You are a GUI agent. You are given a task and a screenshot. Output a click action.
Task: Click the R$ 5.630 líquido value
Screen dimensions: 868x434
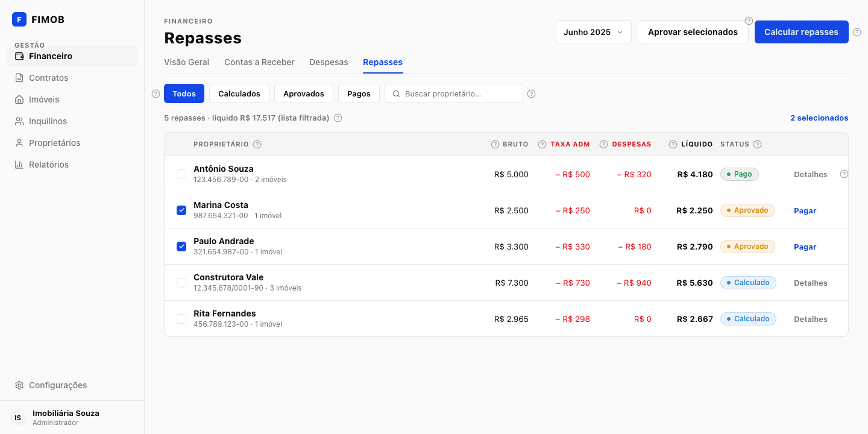click(695, 283)
